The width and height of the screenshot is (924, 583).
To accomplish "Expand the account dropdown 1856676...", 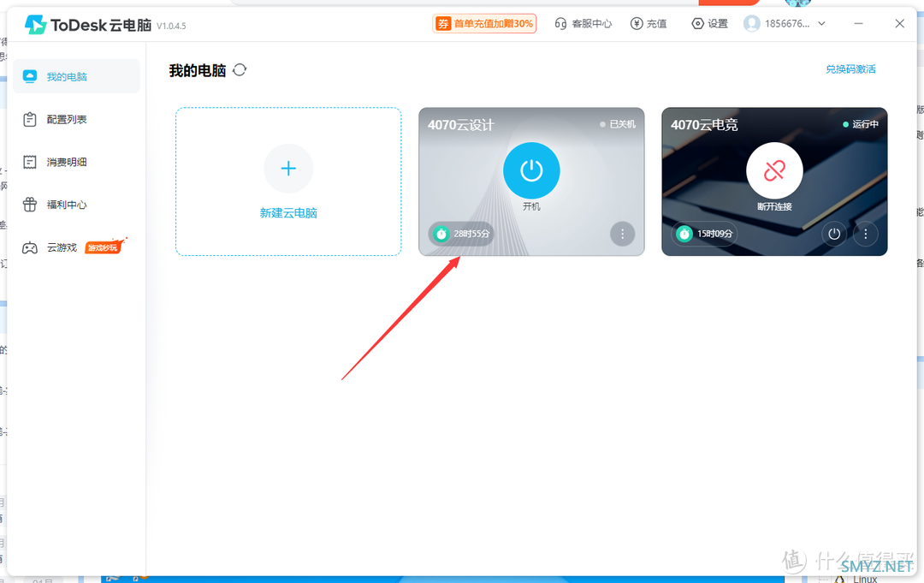I will (821, 24).
